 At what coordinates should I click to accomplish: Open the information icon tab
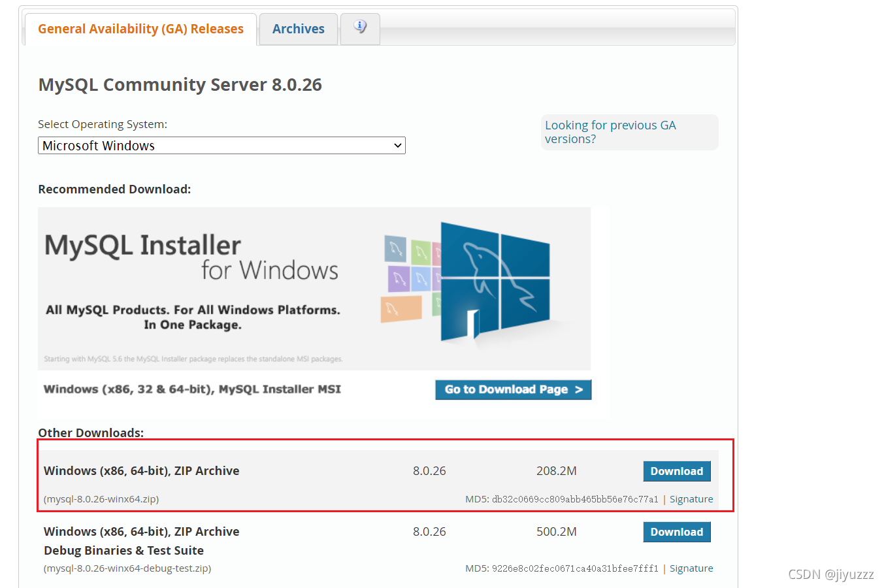pyautogui.click(x=360, y=29)
